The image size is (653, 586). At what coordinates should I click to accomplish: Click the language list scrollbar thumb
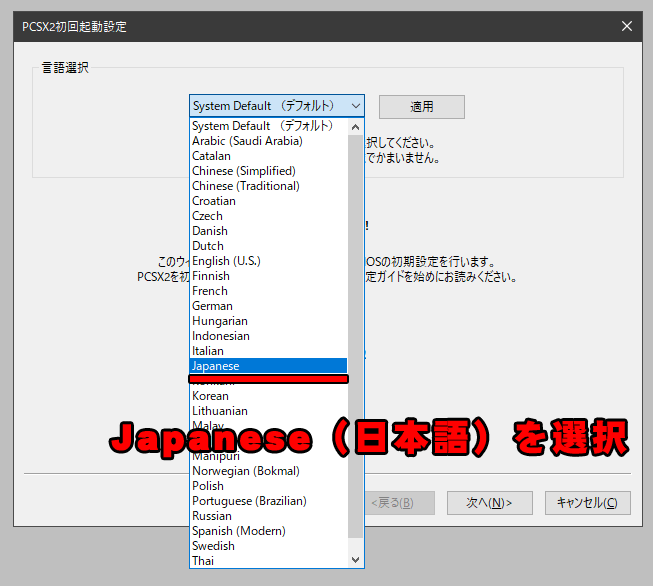click(x=355, y=336)
